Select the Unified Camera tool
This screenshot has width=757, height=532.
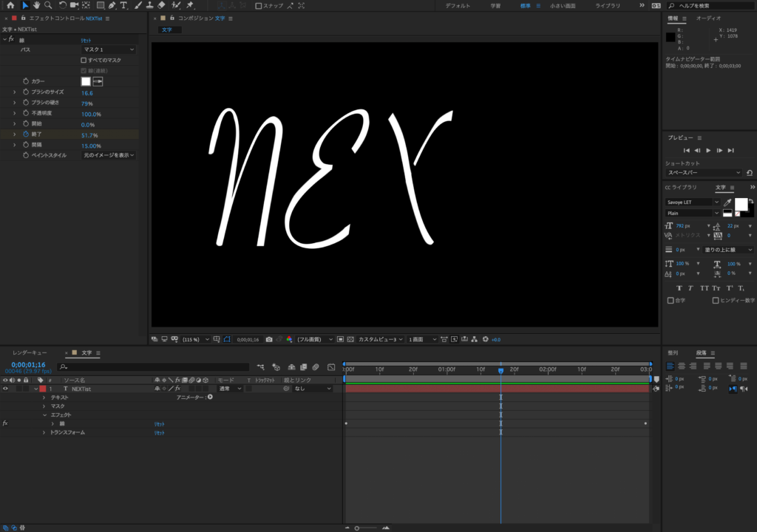click(75, 5)
